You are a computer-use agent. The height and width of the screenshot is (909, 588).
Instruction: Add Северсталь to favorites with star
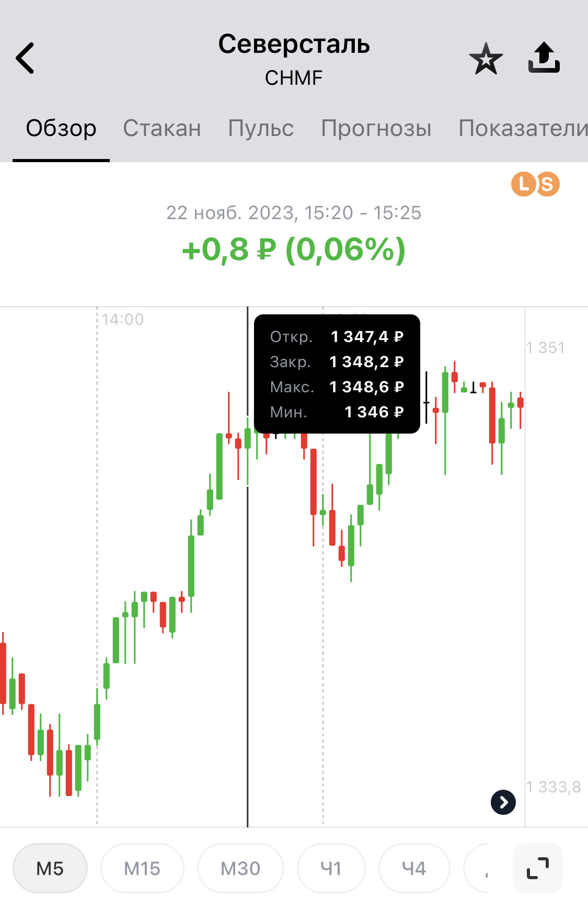pos(486,58)
